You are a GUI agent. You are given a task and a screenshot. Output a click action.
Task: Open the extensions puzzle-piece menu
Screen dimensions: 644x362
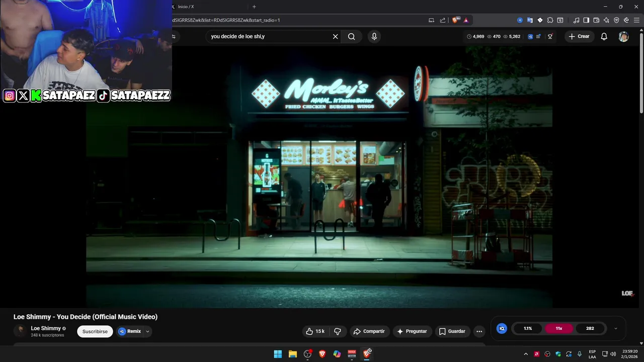550,20
